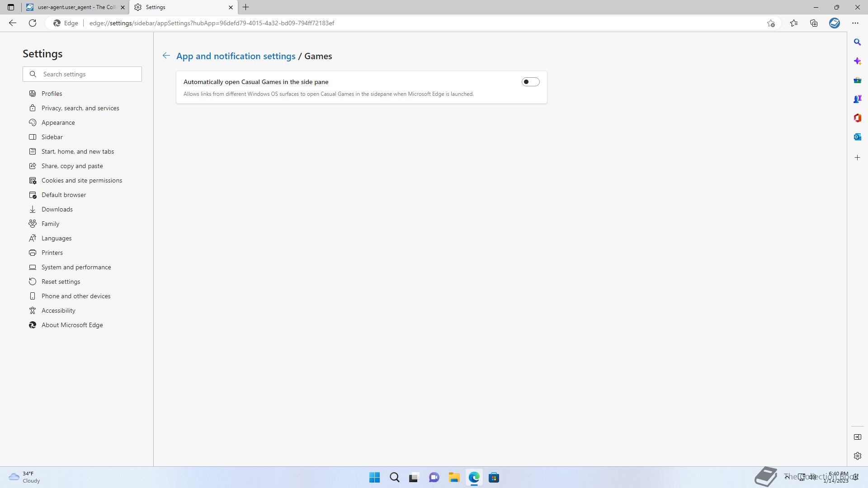Close the user-agent.user_agent tab
Viewport: 868px width, 488px height.
click(123, 7)
